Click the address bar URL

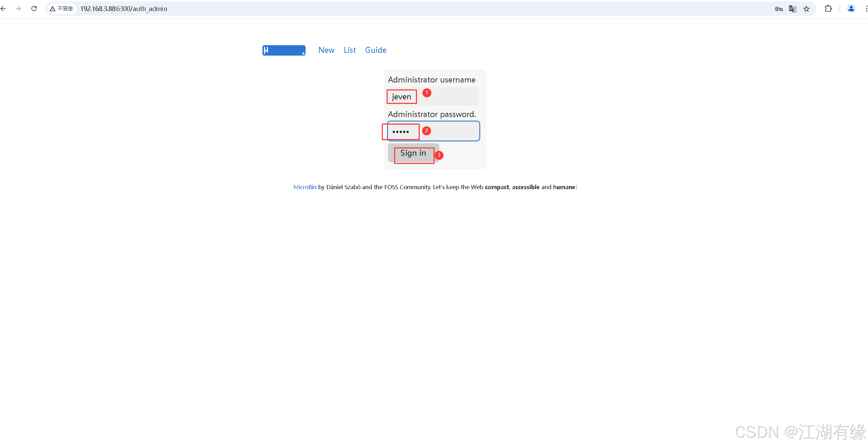(124, 9)
